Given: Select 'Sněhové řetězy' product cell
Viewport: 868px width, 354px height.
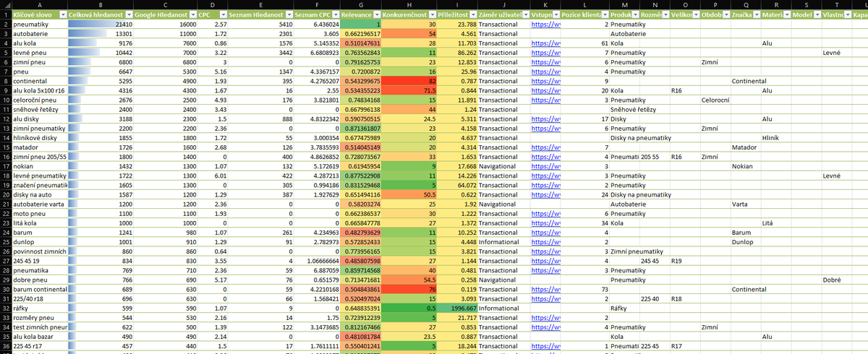Looking at the screenshot, I should click(x=624, y=110).
